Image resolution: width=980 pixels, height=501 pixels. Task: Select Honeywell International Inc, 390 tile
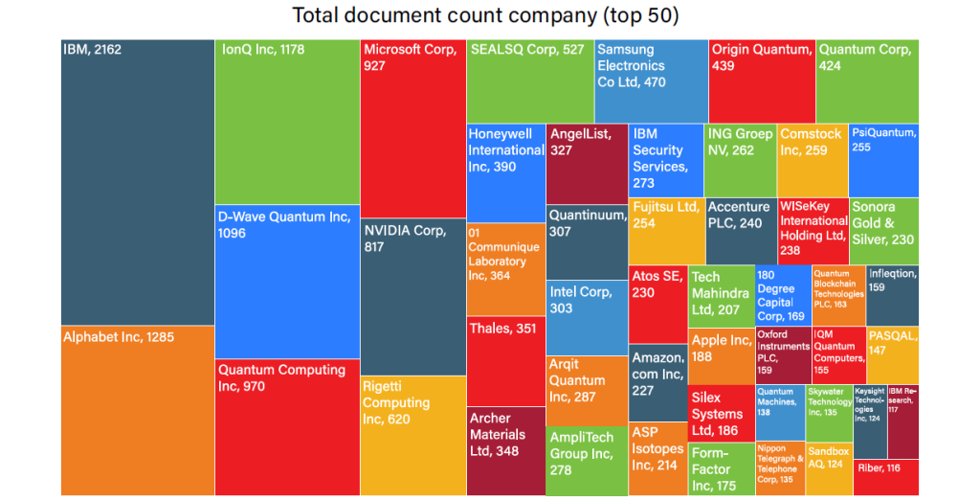(x=505, y=173)
